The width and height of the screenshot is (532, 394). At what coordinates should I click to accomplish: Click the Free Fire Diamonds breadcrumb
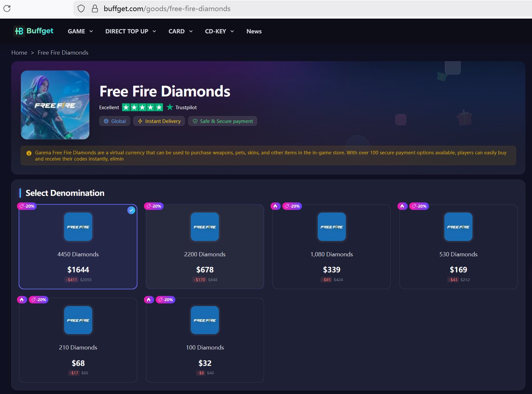pos(63,53)
